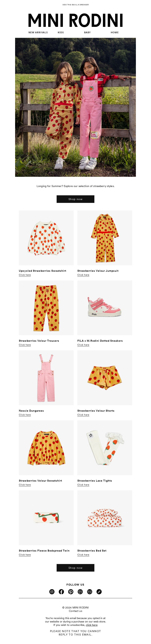Image resolution: width=151 pixels, height=644 pixels.
Task: Go to the BABY menu item
Action: (x=87, y=33)
